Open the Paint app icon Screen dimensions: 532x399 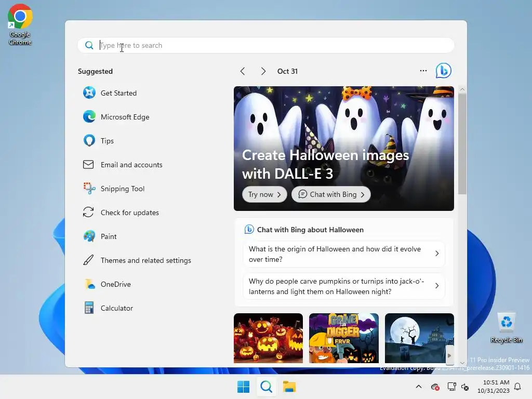click(x=89, y=236)
